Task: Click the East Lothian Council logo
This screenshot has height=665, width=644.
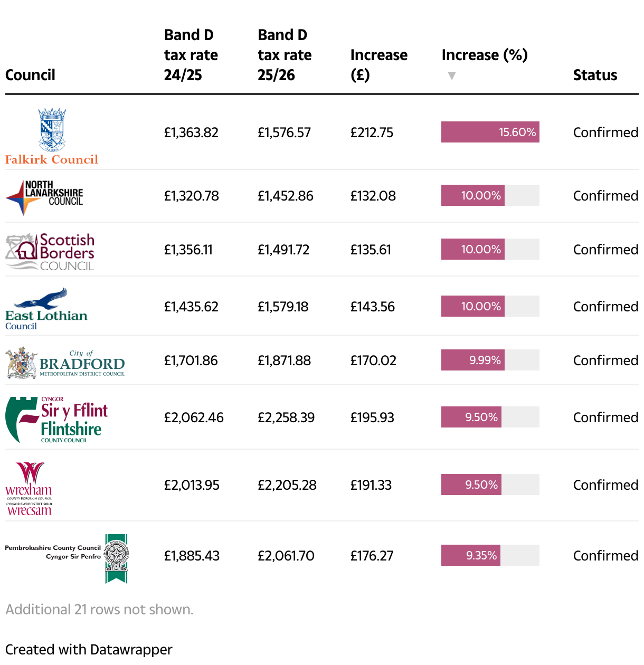Action: tap(46, 309)
